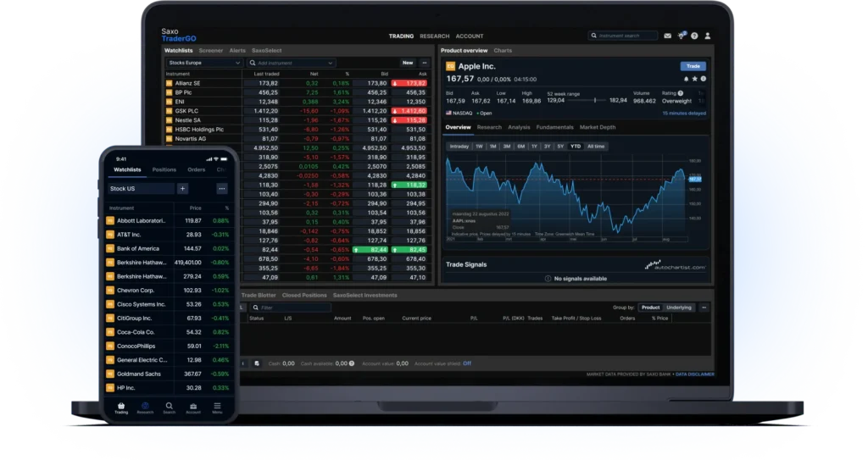Open the messages envelope icon
This screenshot has width=868, height=460.
pyautogui.click(x=668, y=36)
